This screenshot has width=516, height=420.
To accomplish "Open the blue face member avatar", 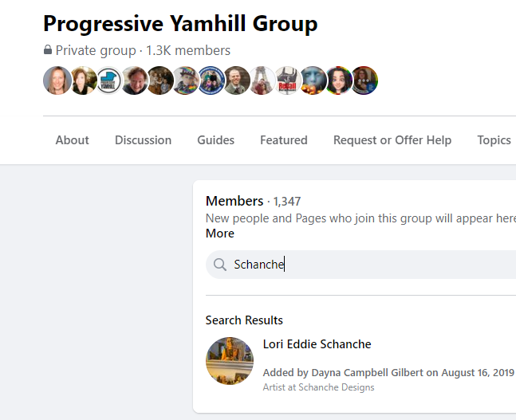I will pyautogui.click(x=313, y=80).
